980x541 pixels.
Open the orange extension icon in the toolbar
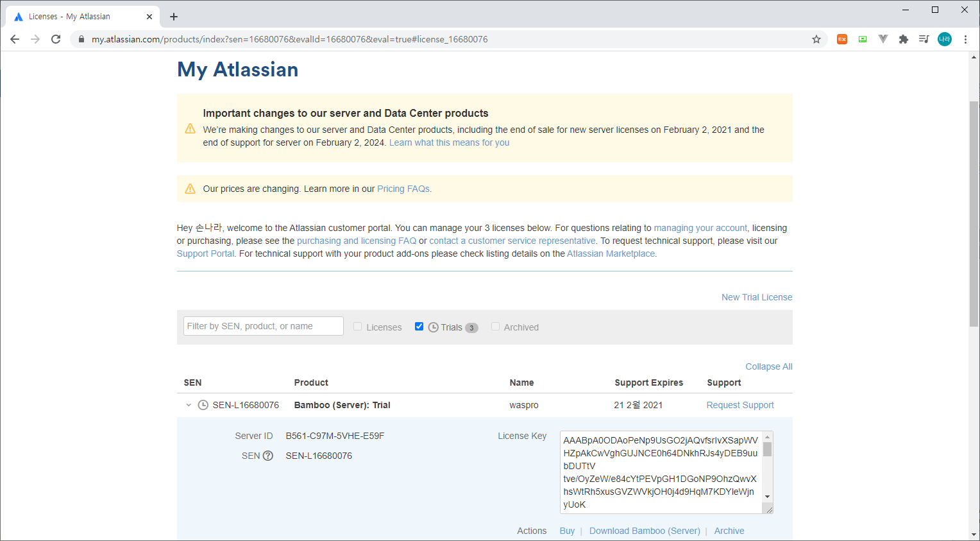pyautogui.click(x=842, y=39)
